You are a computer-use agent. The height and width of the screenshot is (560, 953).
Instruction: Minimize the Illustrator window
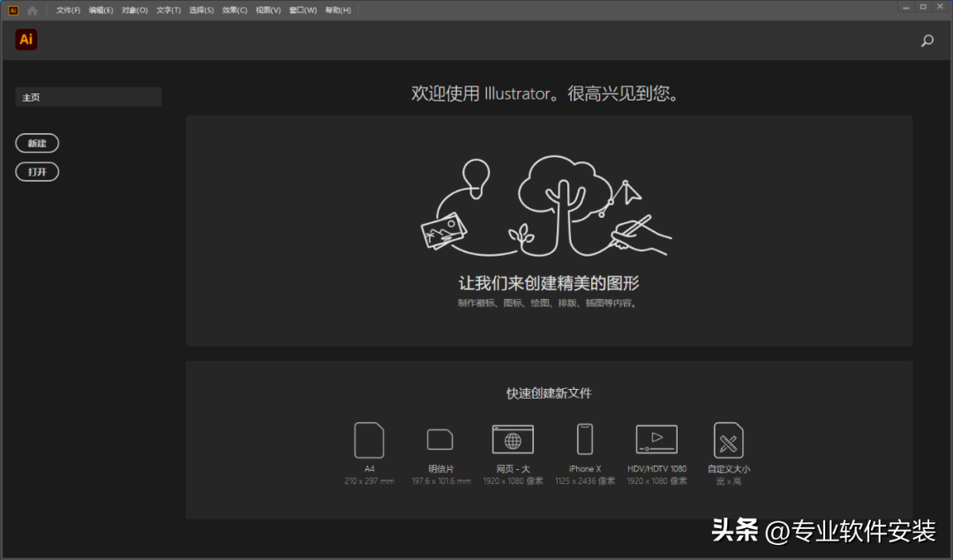point(905,7)
